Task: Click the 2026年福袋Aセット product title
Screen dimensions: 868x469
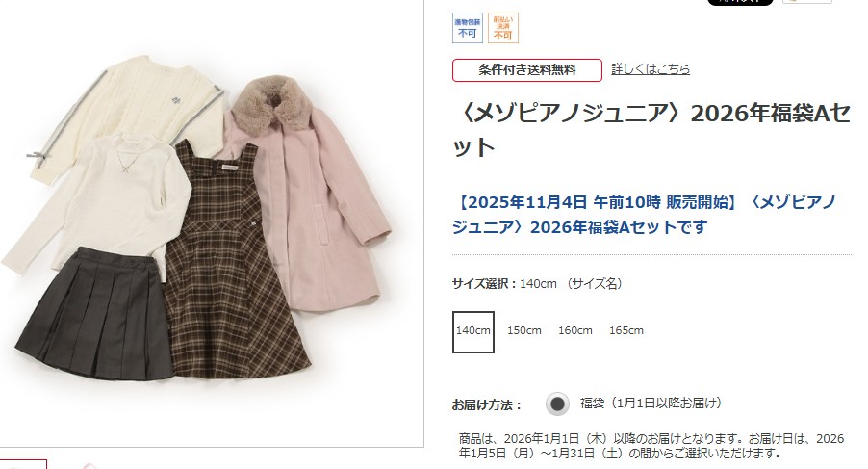Action: (x=651, y=130)
